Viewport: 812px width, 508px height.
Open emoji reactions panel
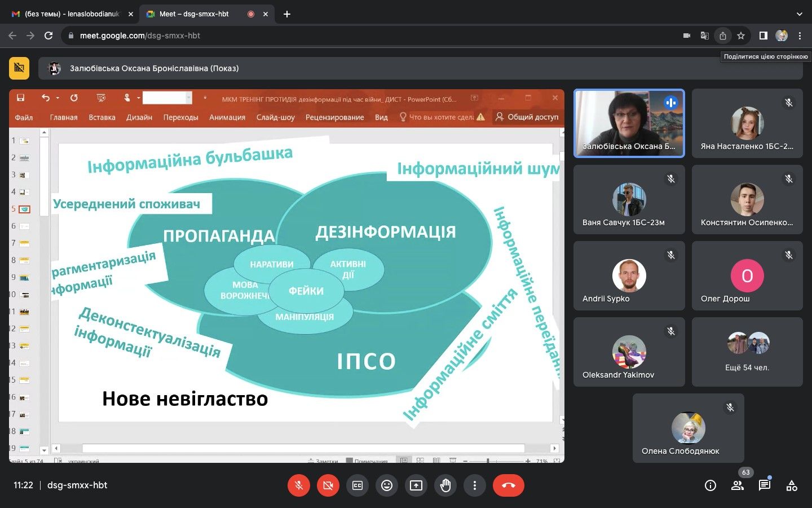point(387,485)
